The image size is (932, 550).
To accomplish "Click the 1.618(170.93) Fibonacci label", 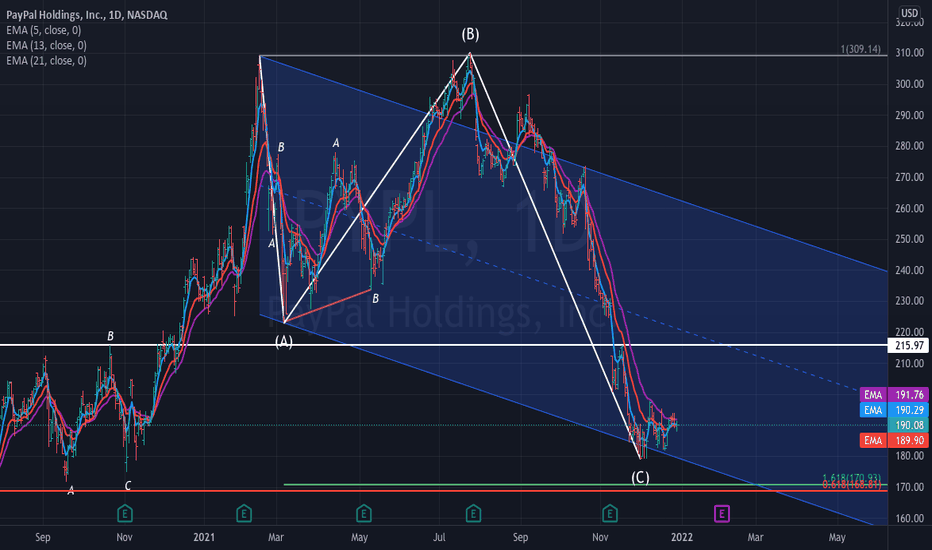I will tap(852, 478).
